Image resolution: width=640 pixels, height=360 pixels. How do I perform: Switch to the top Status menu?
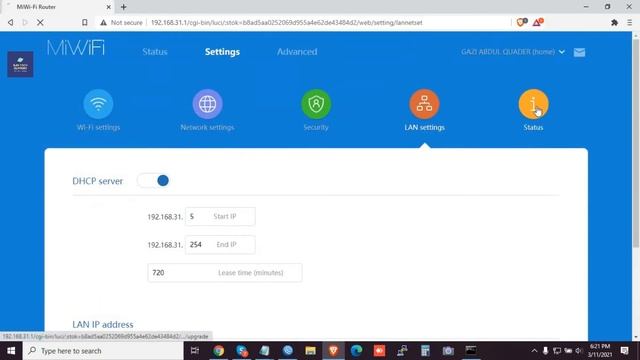coord(155,52)
